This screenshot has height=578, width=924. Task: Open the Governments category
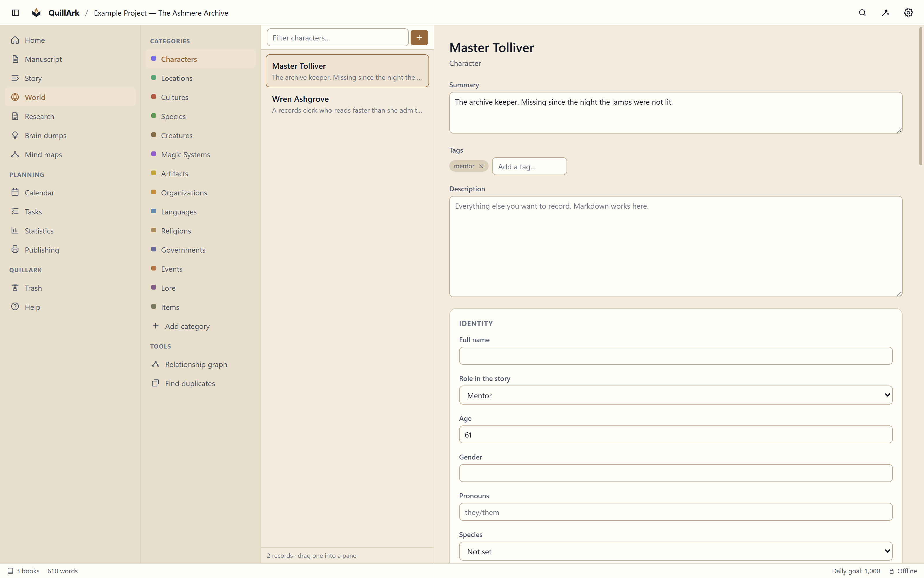tap(200, 250)
